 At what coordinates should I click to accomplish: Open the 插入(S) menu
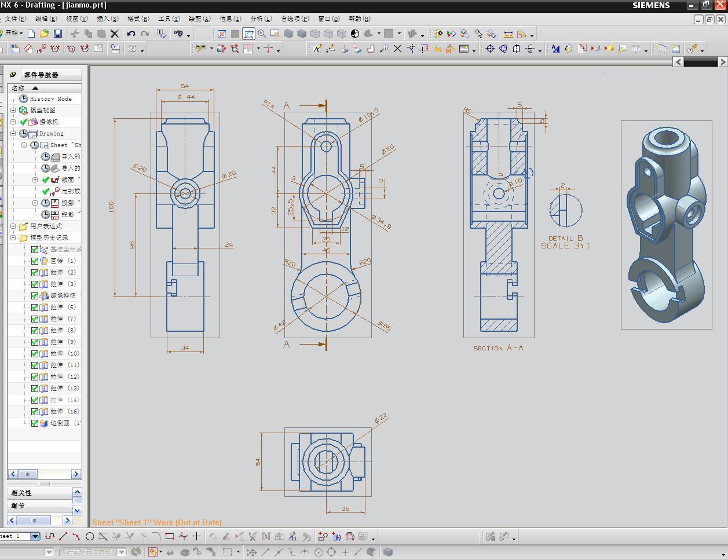pos(107,19)
